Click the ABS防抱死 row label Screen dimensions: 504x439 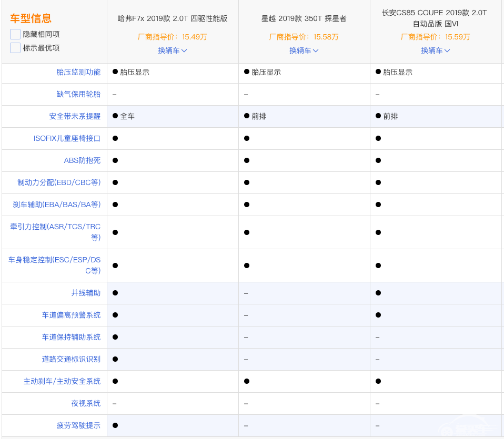coord(82,160)
